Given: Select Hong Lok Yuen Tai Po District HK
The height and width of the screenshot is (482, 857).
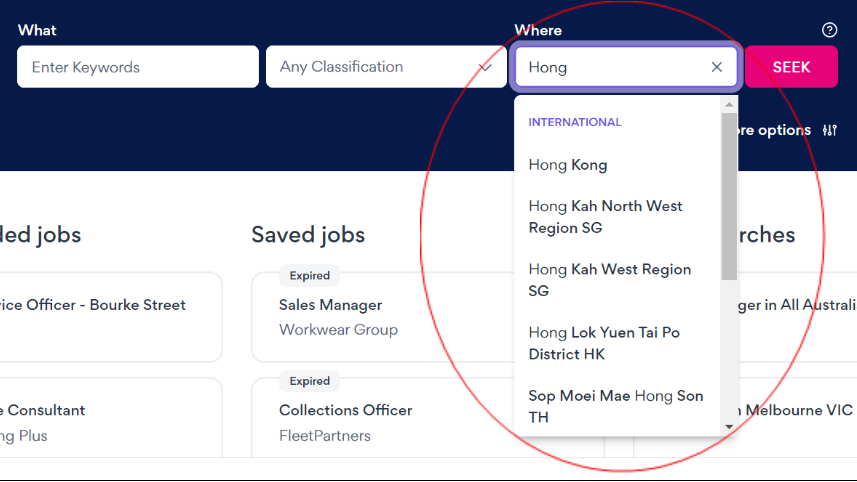Looking at the screenshot, I should coord(604,343).
